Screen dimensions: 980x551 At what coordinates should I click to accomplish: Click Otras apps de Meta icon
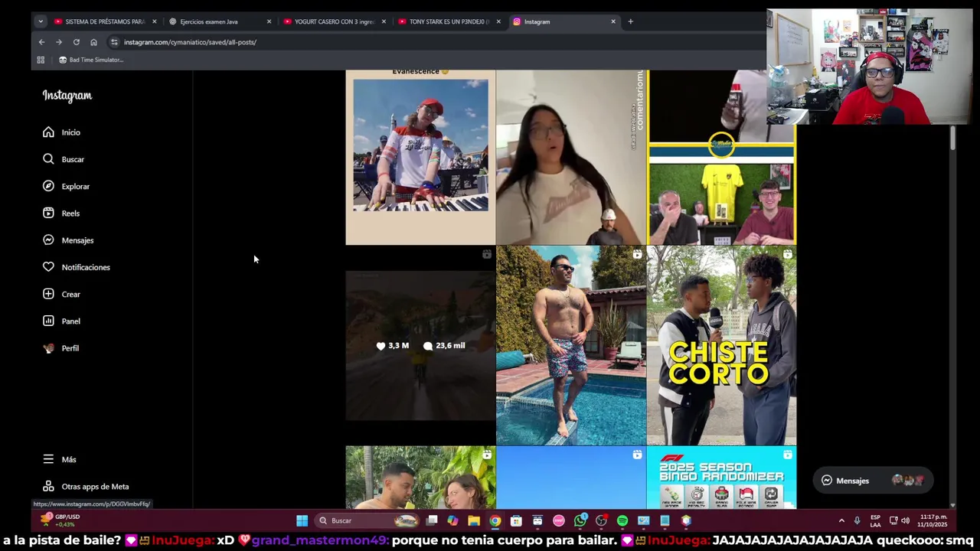(48, 487)
